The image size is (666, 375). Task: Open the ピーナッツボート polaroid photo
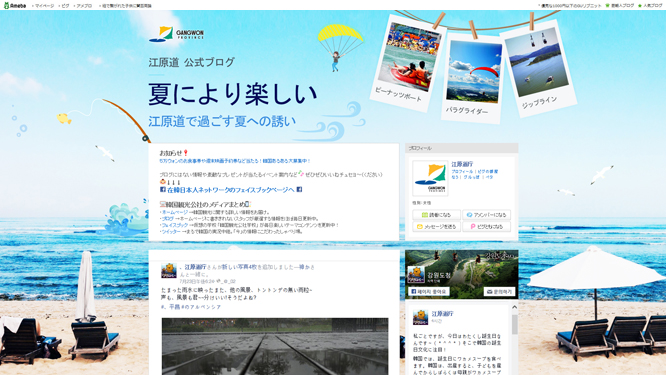click(407, 63)
